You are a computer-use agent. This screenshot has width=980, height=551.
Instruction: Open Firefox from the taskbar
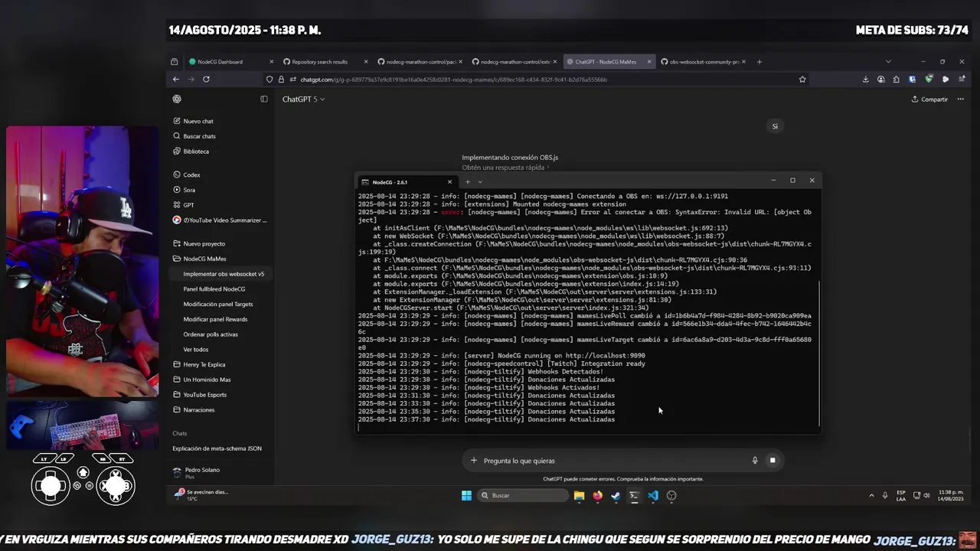(x=597, y=495)
